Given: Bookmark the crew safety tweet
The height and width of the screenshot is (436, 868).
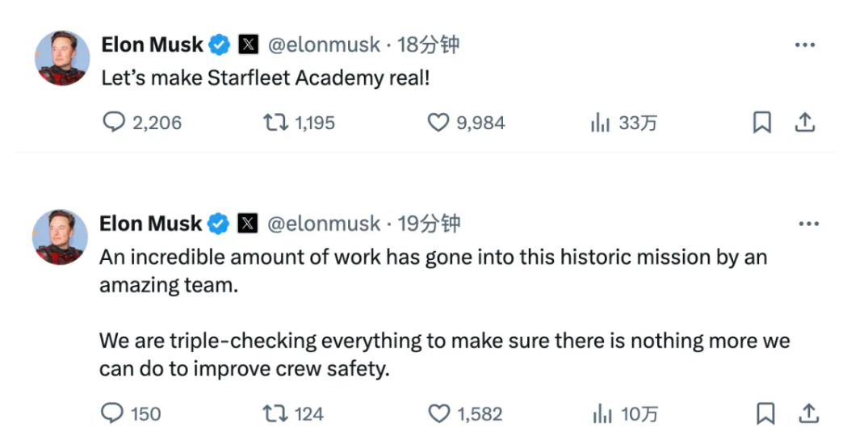Looking at the screenshot, I should point(764,414).
